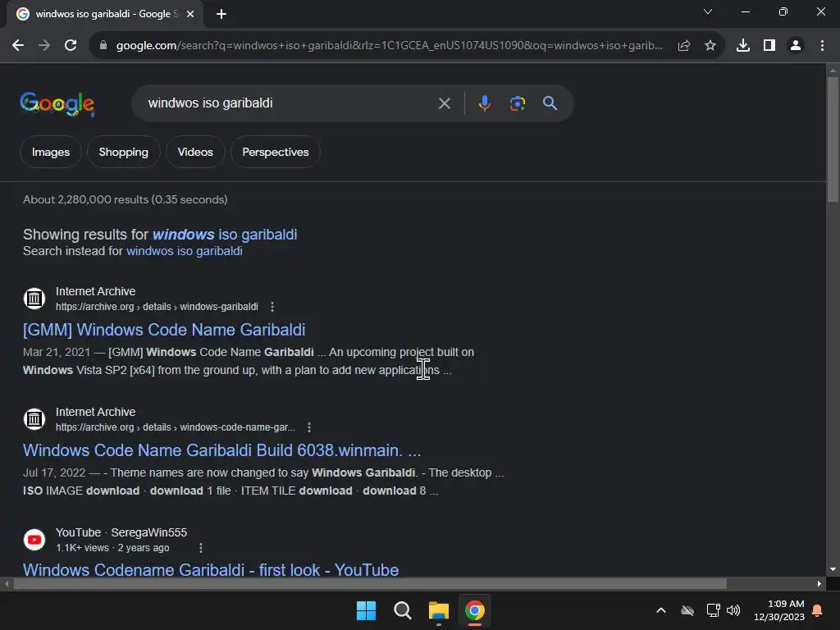
Task: Select the Images filter
Action: [x=51, y=152]
